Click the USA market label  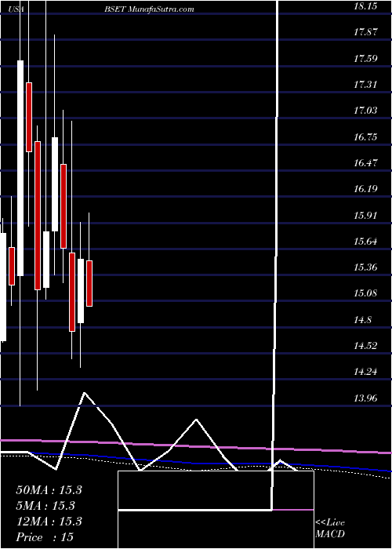pyautogui.click(x=16, y=9)
